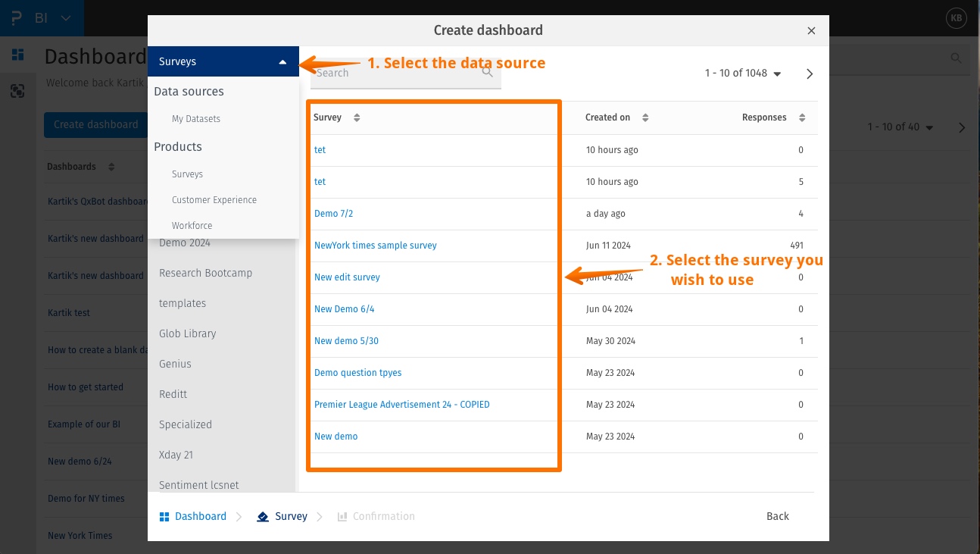Collapse the Surveys data source dropdown
Screen dimensions: 980x554
(x=282, y=62)
